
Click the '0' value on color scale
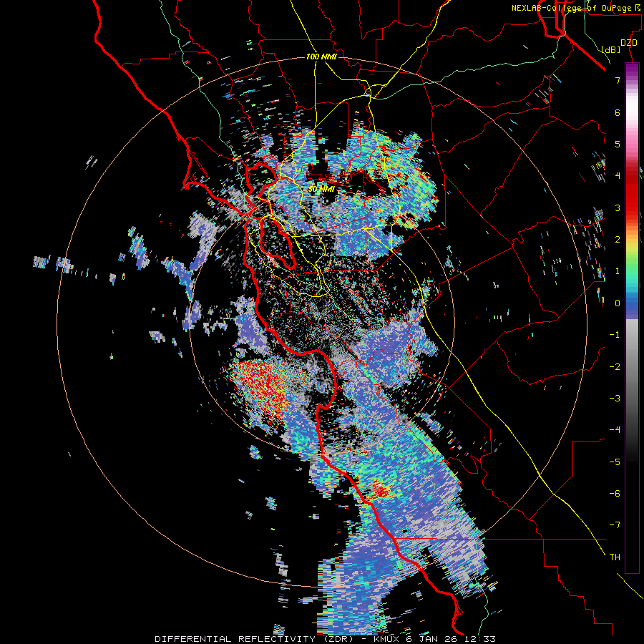618,303
